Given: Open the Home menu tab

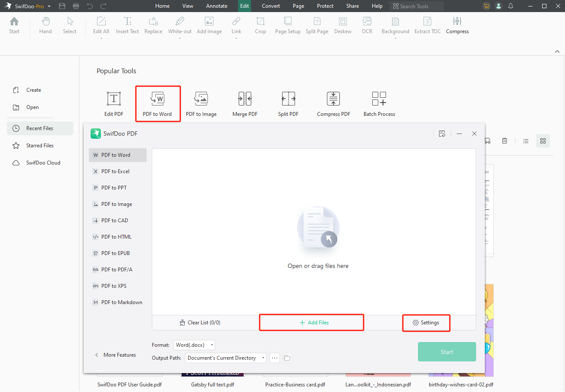Looking at the screenshot, I should coord(162,6).
